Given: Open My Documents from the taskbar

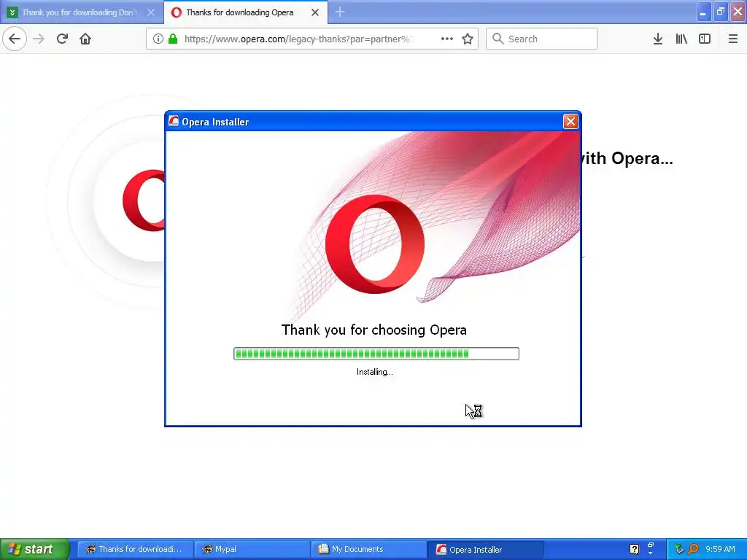Looking at the screenshot, I should click(369, 549).
